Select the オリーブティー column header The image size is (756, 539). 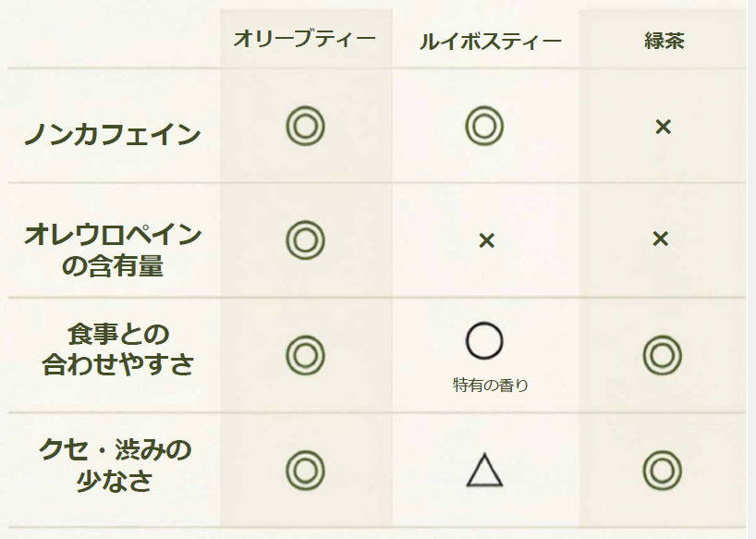(304, 39)
